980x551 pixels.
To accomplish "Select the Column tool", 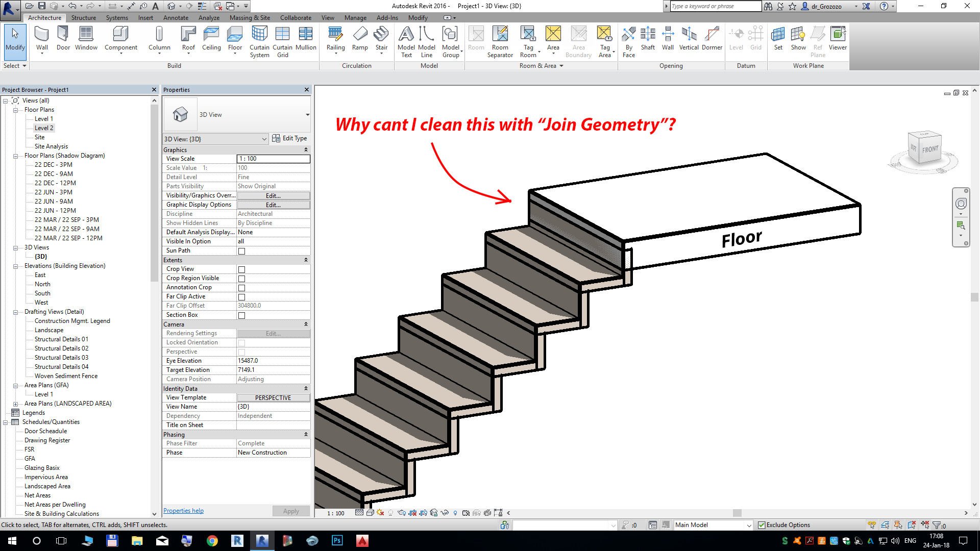I will point(159,40).
